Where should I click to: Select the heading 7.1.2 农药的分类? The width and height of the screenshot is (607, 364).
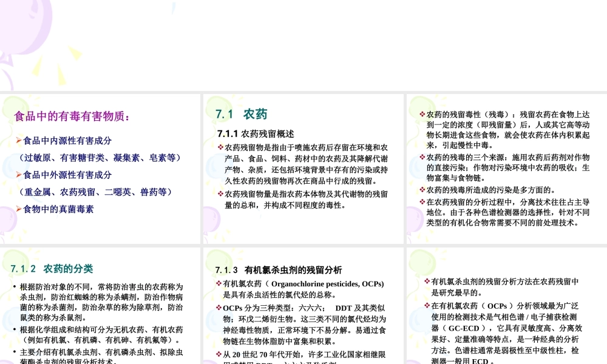[53, 268]
